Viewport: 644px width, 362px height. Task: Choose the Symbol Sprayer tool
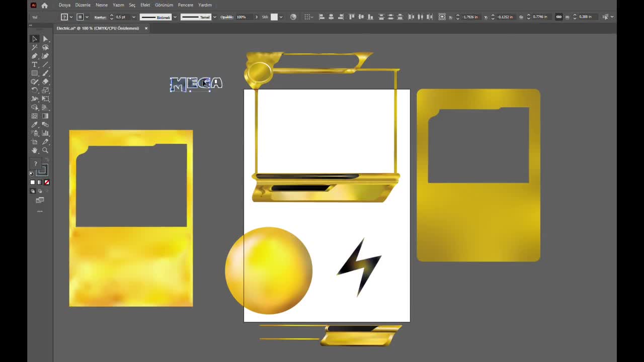(x=34, y=133)
